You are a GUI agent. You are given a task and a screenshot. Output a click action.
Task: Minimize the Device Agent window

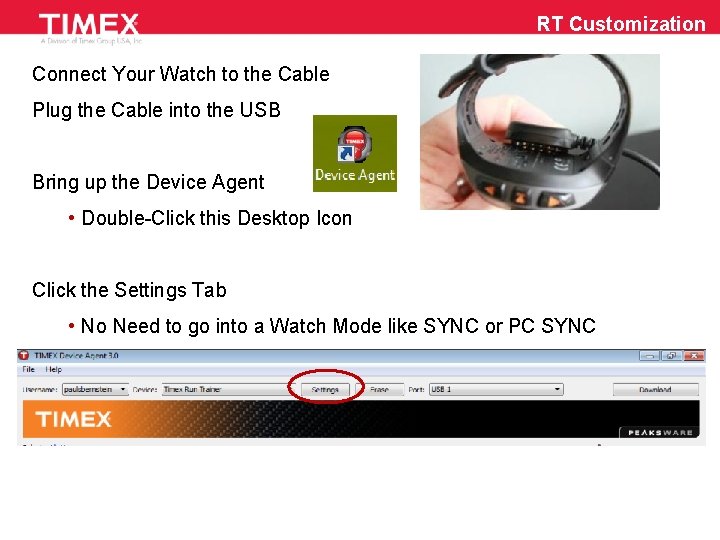click(x=649, y=356)
